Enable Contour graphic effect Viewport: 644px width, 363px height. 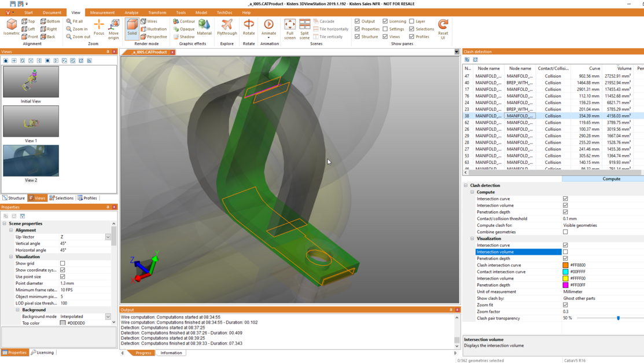[x=184, y=21]
